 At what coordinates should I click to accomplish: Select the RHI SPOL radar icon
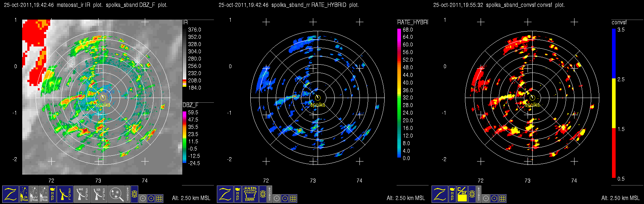pyautogui.click(x=82, y=194)
